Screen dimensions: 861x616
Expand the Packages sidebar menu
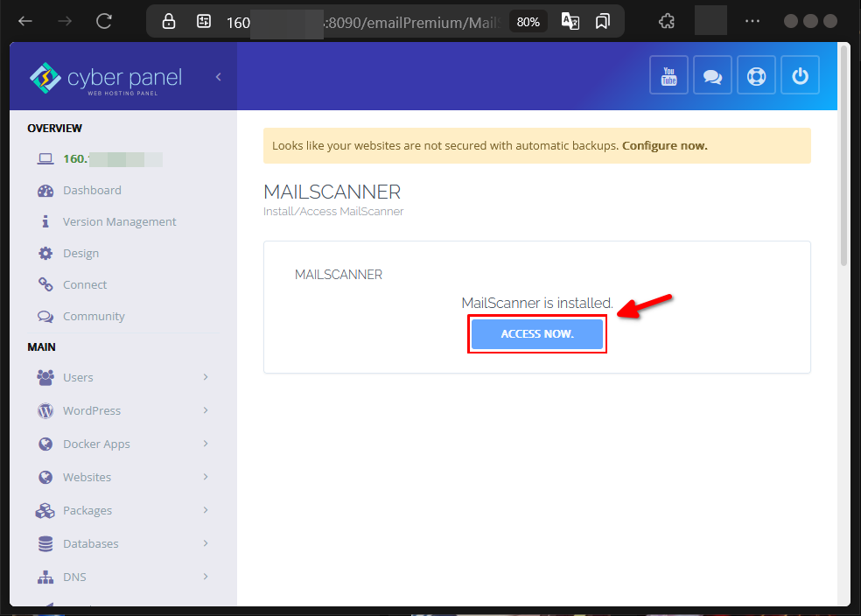(123, 510)
